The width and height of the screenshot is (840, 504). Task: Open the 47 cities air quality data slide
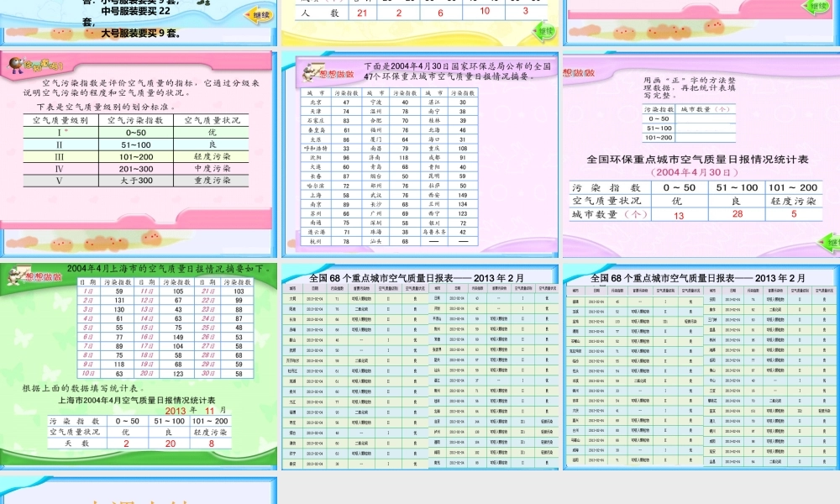[420, 155]
